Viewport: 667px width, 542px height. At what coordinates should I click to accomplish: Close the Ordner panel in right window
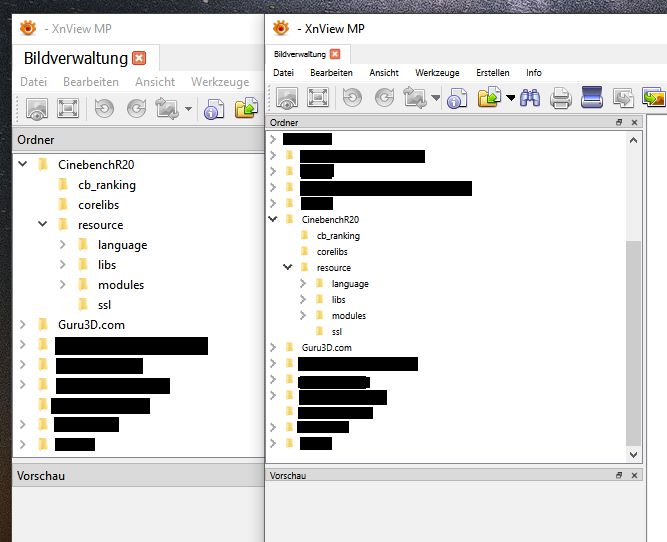pos(634,123)
